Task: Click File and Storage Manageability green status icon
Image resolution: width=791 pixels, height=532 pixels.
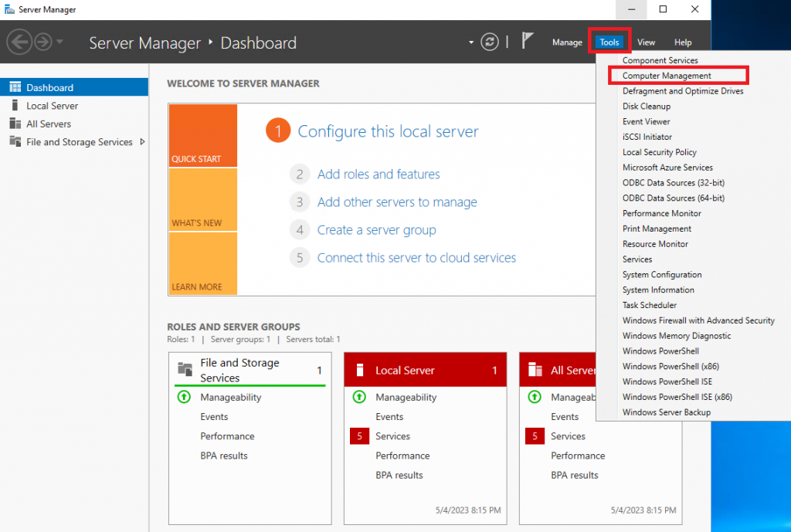Action: tap(184, 397)
